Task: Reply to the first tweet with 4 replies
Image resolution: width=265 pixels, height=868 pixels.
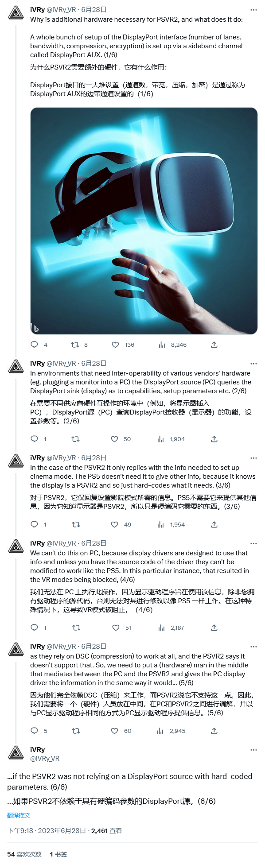Action: click(x=34, y=345)
